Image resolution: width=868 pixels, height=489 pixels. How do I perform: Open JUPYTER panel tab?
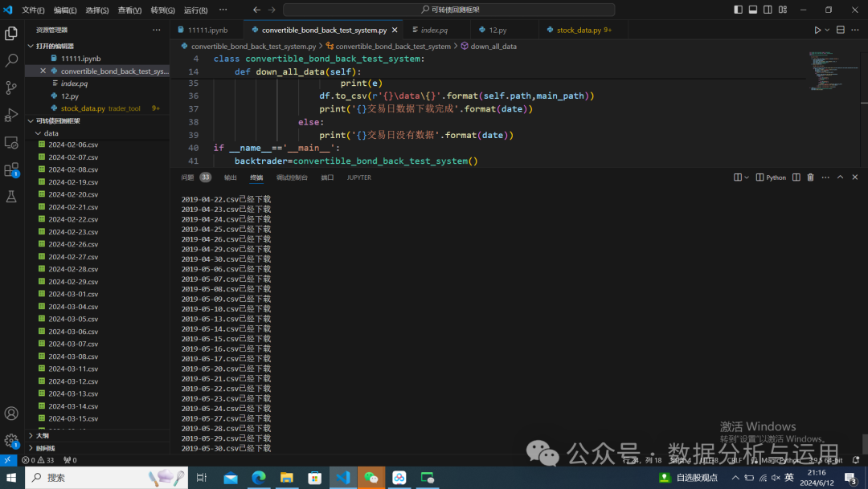pyautogui.click(x=358, y=177)
